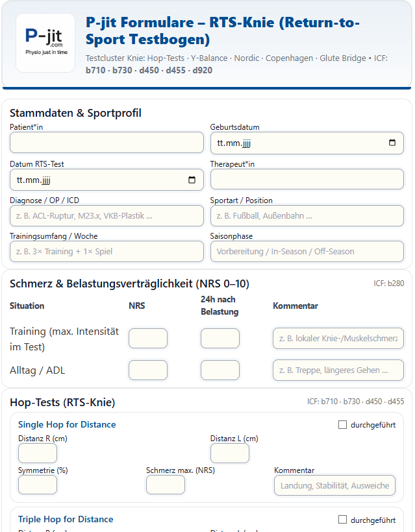Click the P-jit.com logo image
The width and height of the screenshot is (415, 532).
(45, 43)
